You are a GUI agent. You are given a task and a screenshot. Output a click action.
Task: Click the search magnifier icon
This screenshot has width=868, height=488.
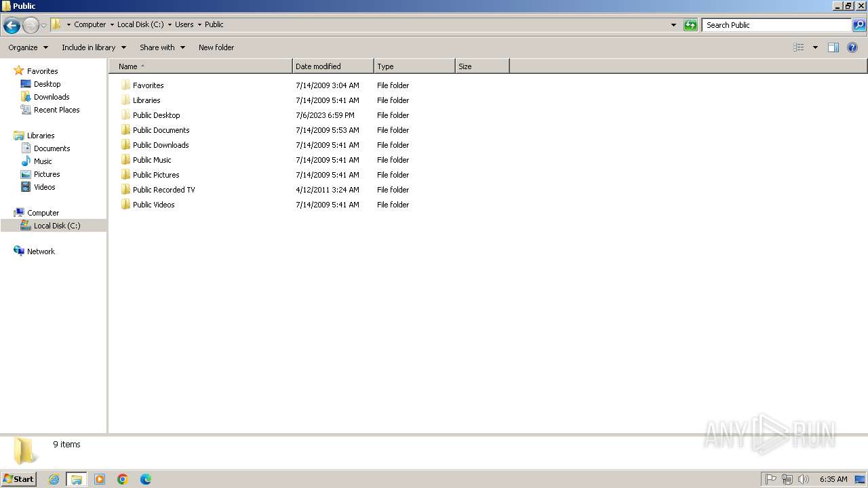859,25
